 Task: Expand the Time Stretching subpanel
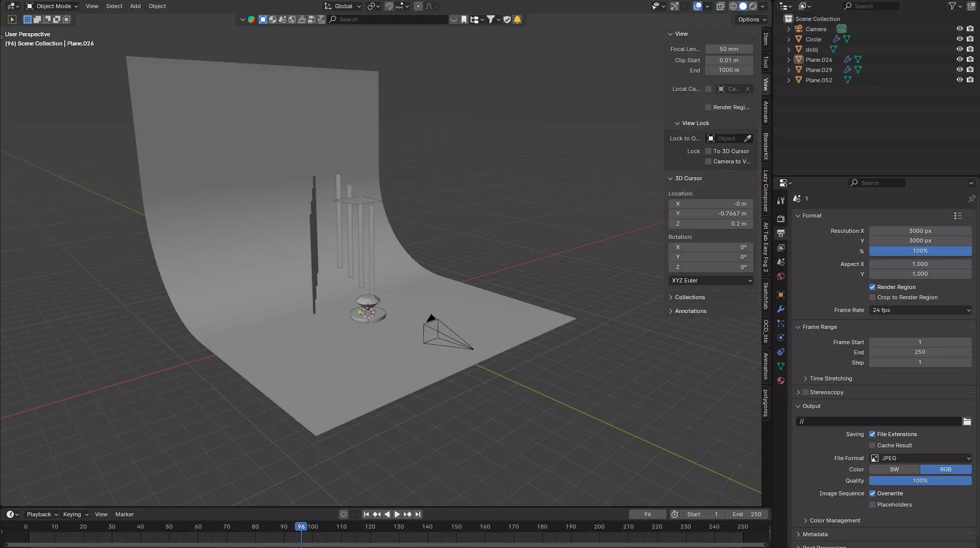830,378
